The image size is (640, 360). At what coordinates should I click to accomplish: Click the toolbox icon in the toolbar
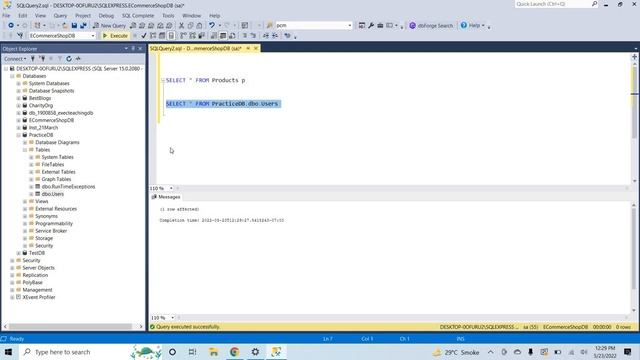tap(380, 25)
